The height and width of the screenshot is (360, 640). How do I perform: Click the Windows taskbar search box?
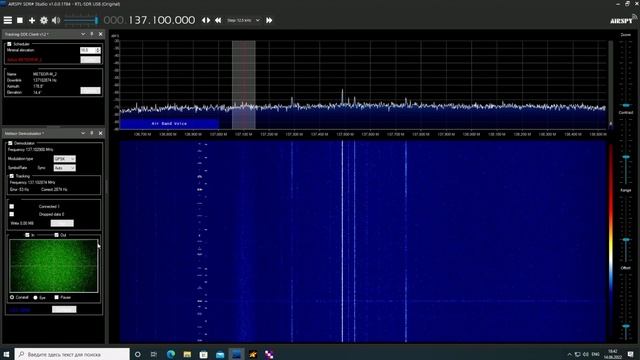pos(72,354)
